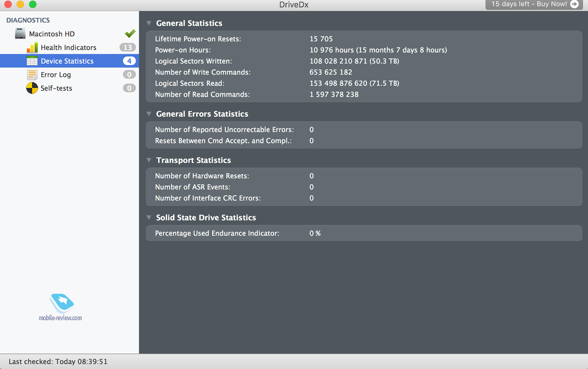Click the Device Statistics badge showing 4

coord(129,61)
